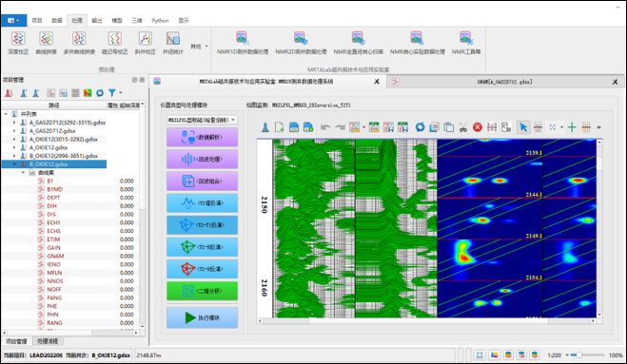
Task: Expand the A_OKIE12.gdsx well node
Action: point(14,147)
